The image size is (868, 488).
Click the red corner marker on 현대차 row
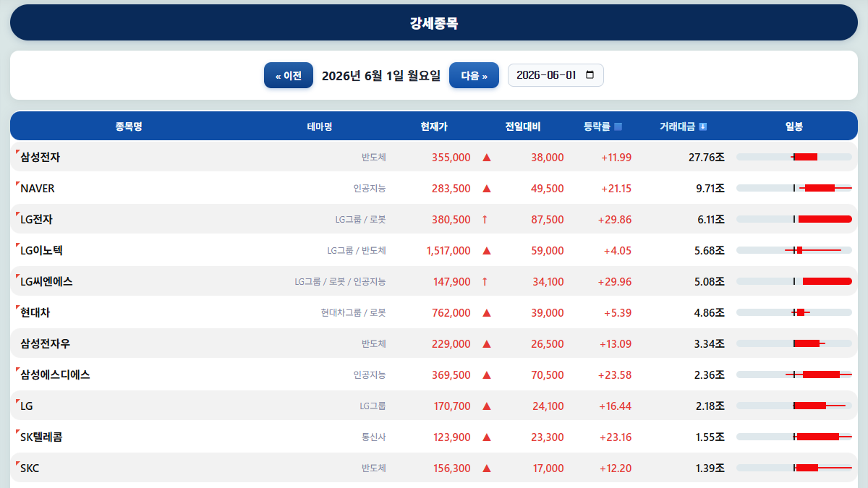[x=17, y=308]
